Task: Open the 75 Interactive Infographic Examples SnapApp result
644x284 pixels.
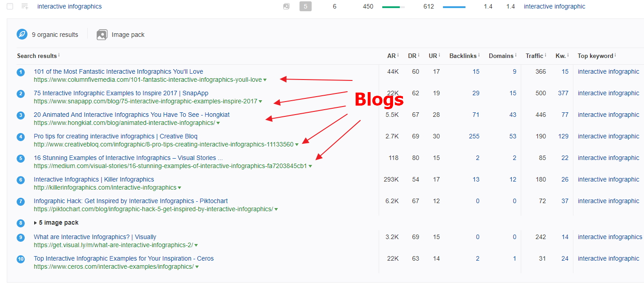Action: pyautogui.click(x=121, y=93)
